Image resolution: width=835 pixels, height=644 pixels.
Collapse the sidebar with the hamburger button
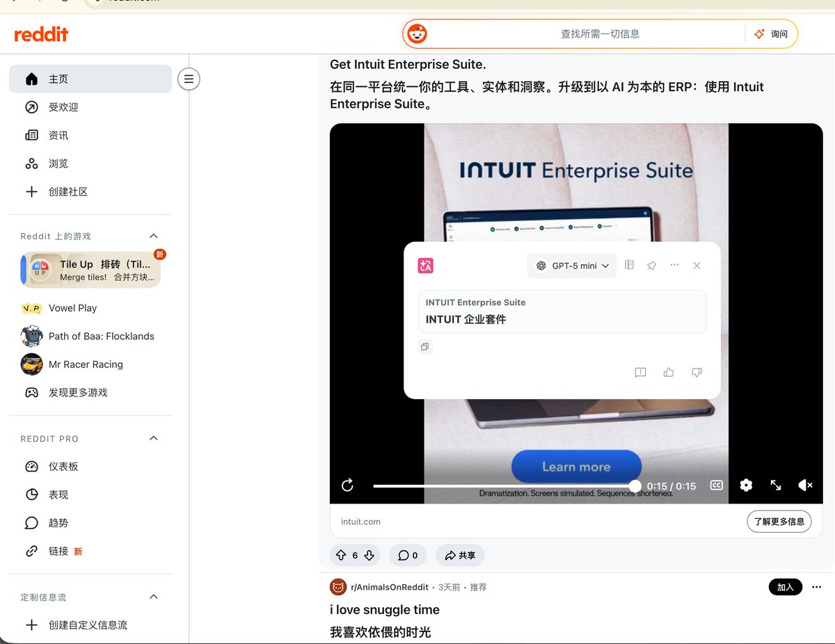(x=189, y=79)
